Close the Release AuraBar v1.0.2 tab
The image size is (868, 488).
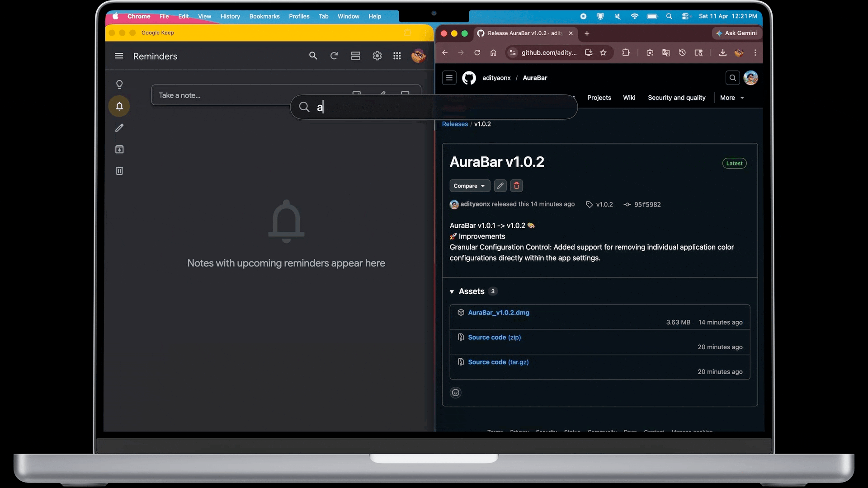(x=571, y=33)
